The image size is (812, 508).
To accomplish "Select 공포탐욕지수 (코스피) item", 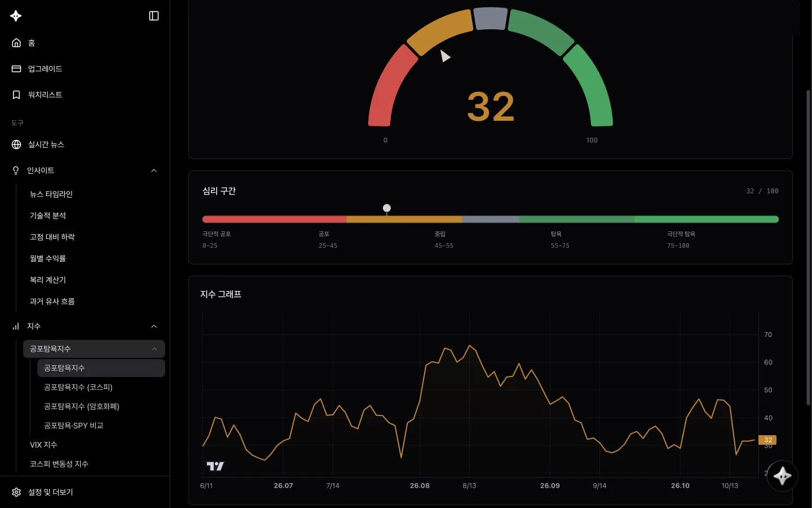I will pyautogui.click(x=78, y=387).
